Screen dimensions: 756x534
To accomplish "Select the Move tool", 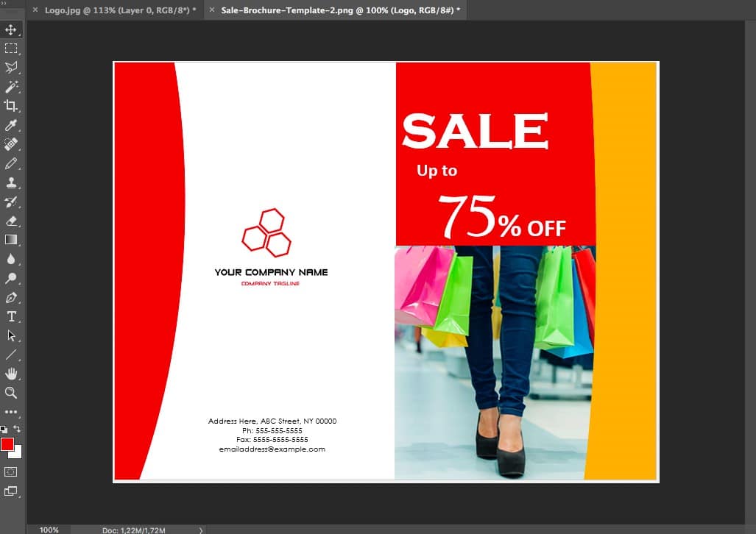I will tap(11, 30).
